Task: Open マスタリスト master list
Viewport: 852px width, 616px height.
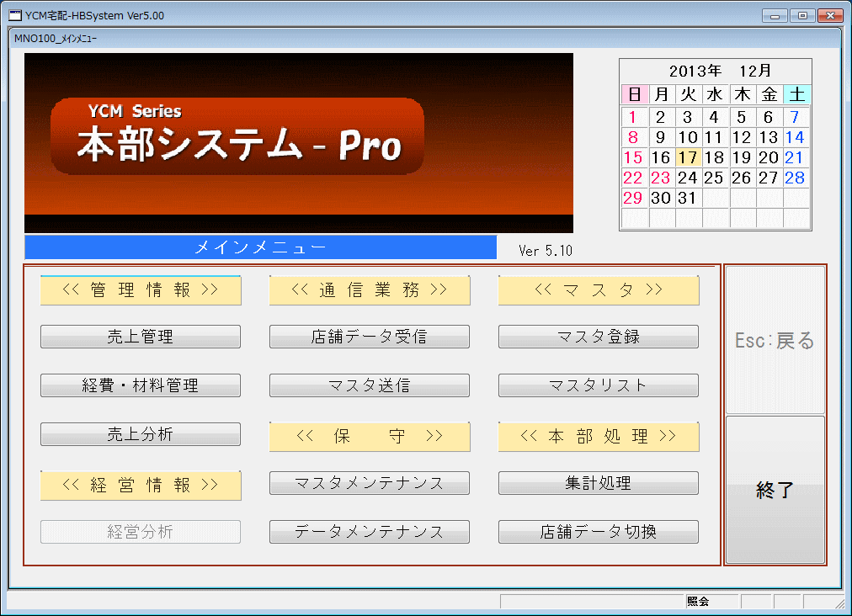Action: (599, 385)
